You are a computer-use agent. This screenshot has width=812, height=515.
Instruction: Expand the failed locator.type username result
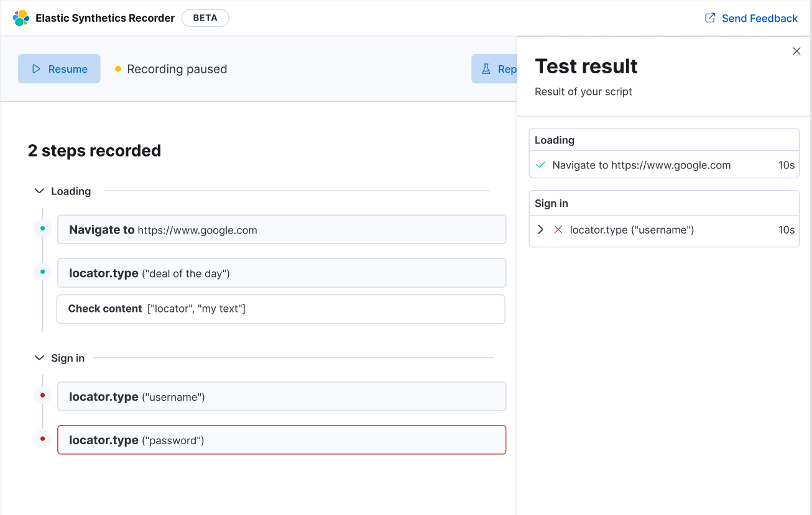click(x=540, y=230)
